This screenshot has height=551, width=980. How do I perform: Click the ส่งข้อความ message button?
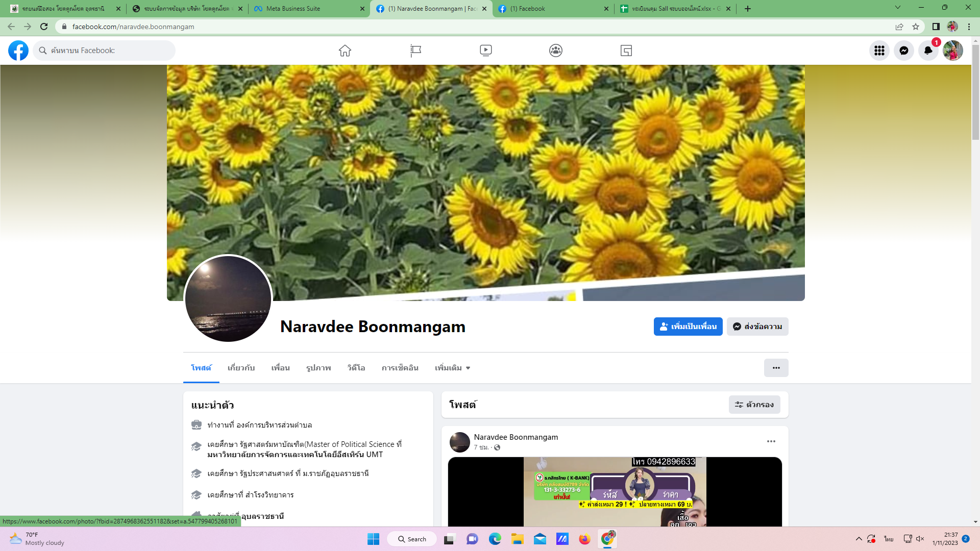point(757,327)
